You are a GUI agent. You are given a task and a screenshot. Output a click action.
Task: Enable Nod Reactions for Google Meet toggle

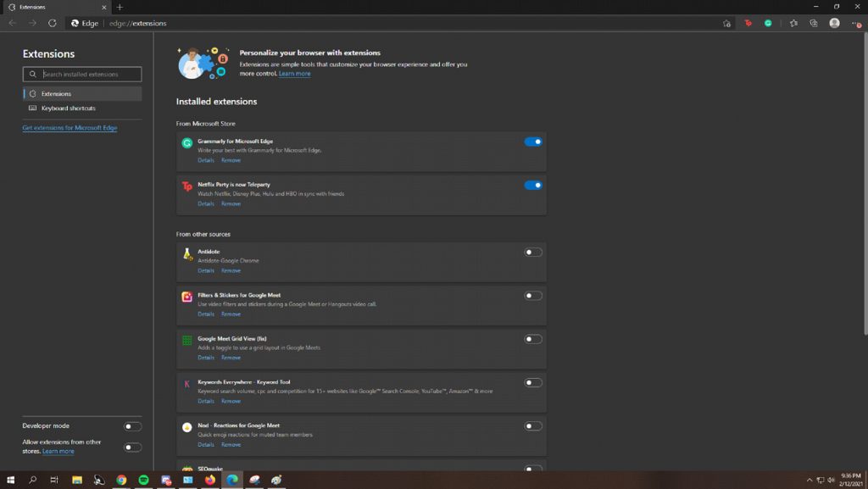click(x=533, y=426)
